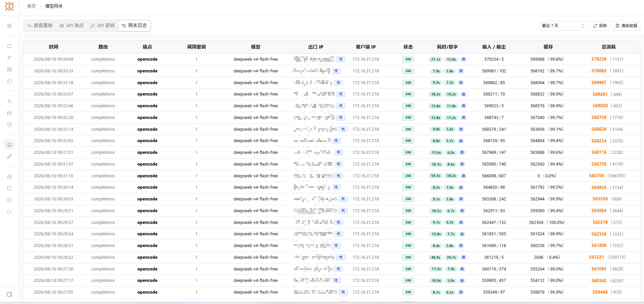Click the input/output cell 565990 / 740
Viewport: 644px width, 304px height.
click(494, 164)
